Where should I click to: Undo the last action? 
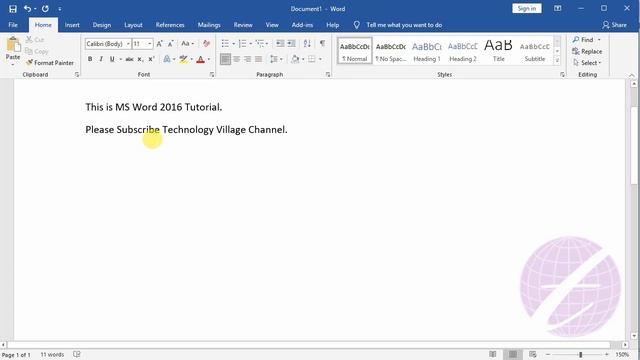click(27, 9)
